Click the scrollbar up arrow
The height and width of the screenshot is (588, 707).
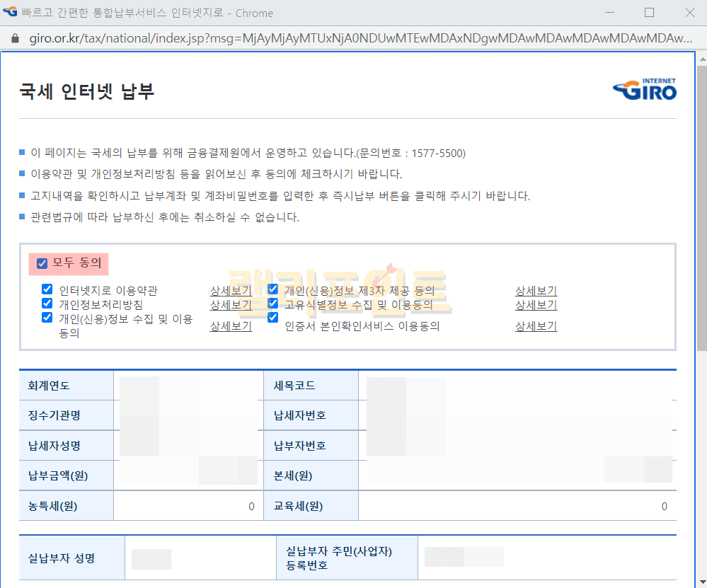click(701, 58)
